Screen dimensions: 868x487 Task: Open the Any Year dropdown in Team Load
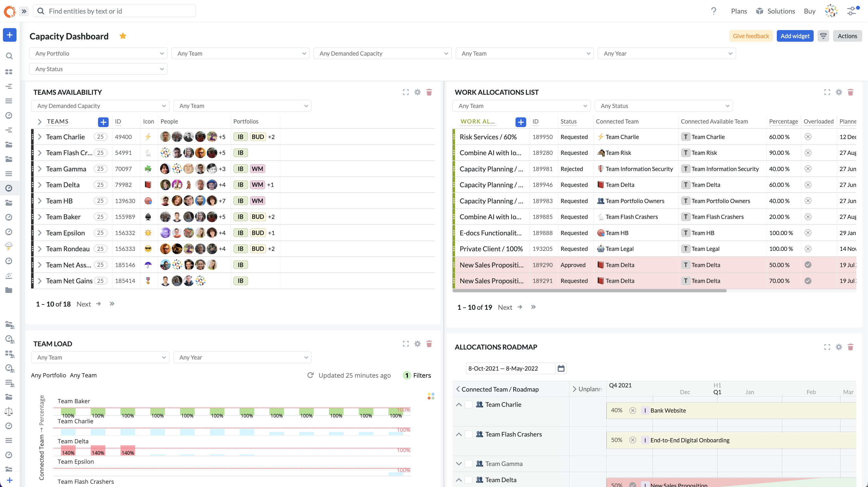point(242,357)
